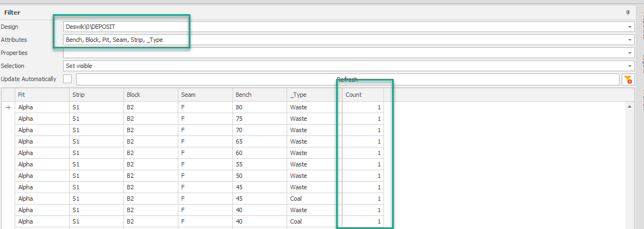The image size is (644, 229).
Task: Click the clear filter funnel icon
Action: pos(628,79)
